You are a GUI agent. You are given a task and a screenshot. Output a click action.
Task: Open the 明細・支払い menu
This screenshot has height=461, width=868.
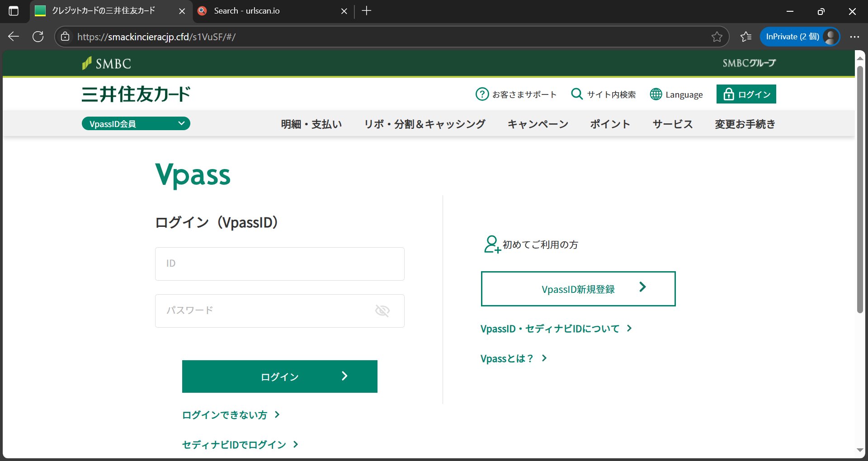click(x=311, y=124)
